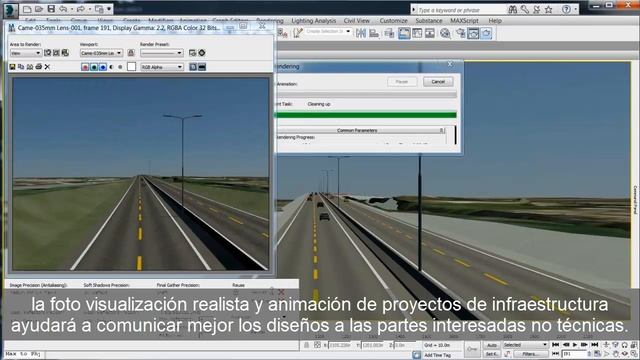Open Customize menu
The height and width of the screenshot is (360, 640).
393,20
